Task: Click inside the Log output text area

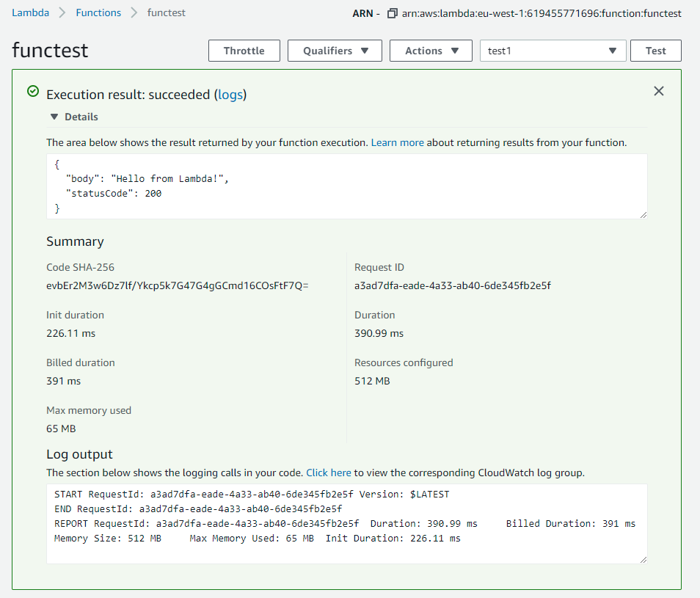Action: pos(347,523)
